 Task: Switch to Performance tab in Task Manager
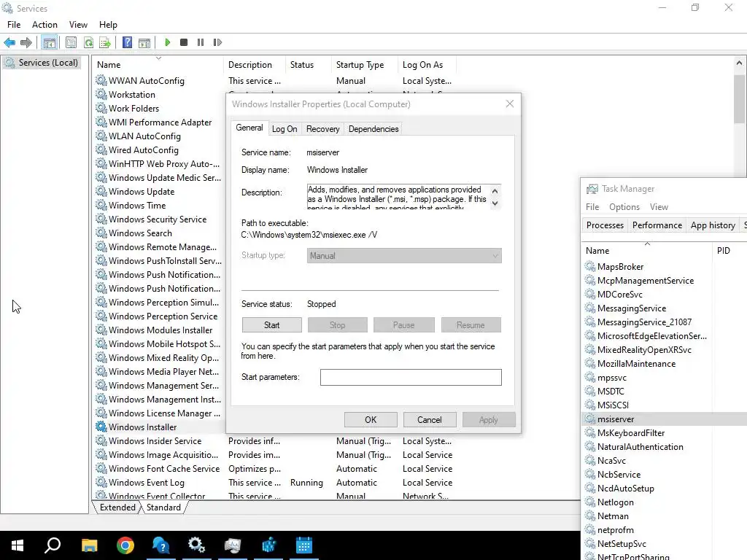coord(657,225)
